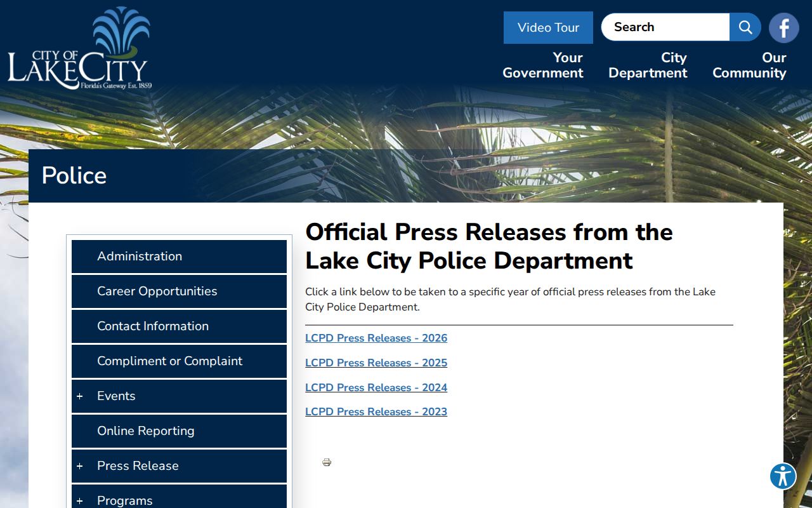This screenshot has height=508, width=812.
Task: Open the accessibility options icon
Action: [783, 476]
